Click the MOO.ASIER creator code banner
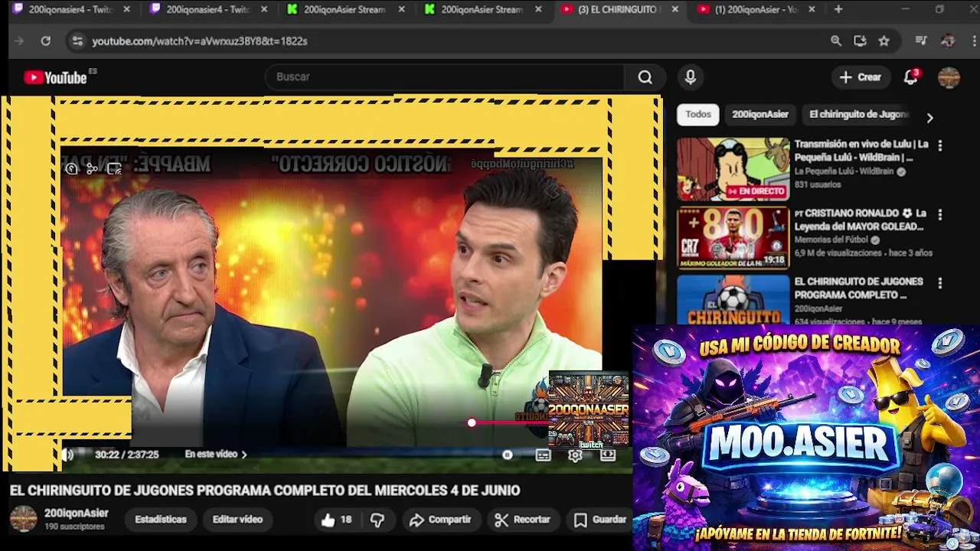Image resolution: width=980 pixels, height=551 pixels. coord(806,438)
